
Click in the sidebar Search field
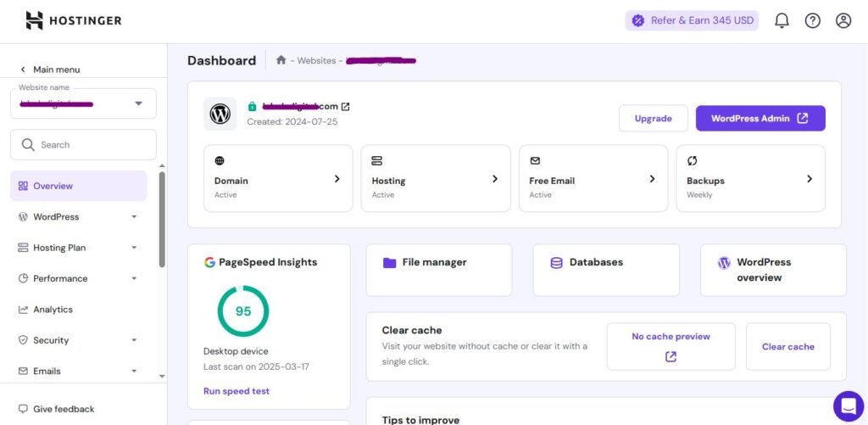(83, 144)
